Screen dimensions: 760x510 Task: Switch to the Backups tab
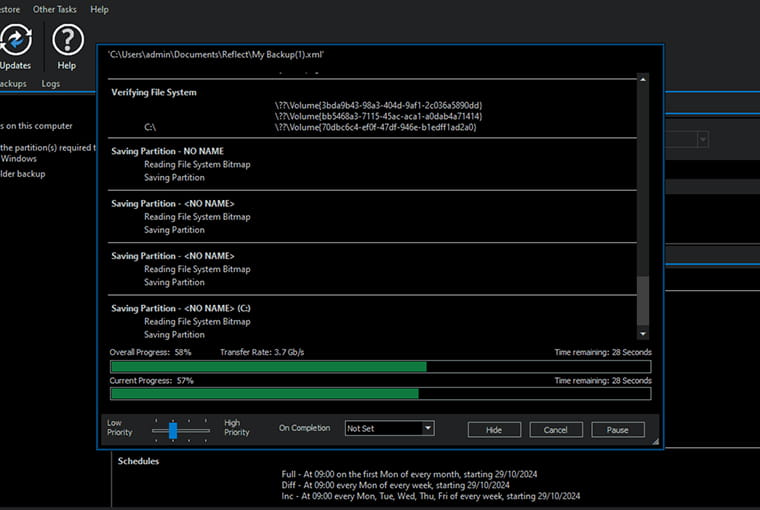pyautogui.click(x=13, y=84)
